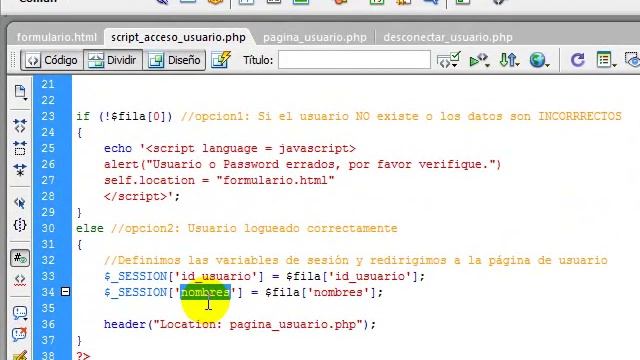
Task: Open the view options list menu
Action: tap(606, 60)
